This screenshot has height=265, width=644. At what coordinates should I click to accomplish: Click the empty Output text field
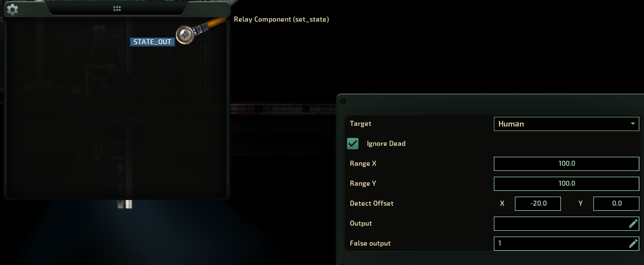567,223
